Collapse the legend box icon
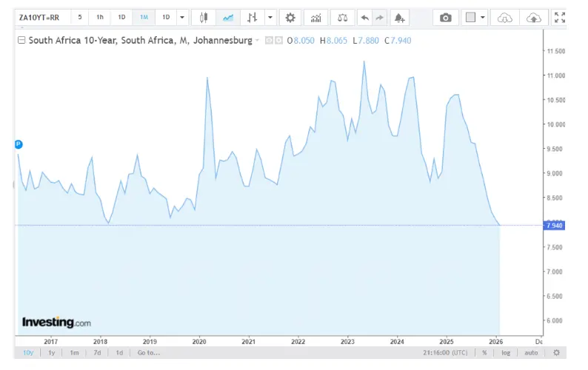Image resolution: width=588 pixels, height=370 pixels. click(x=21, y=40)
